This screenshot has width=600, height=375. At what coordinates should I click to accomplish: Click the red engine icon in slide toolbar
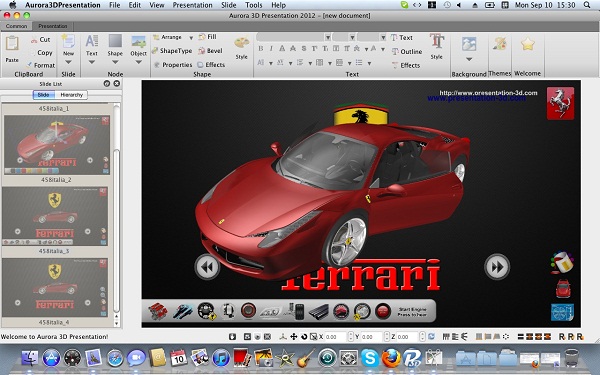158,311
